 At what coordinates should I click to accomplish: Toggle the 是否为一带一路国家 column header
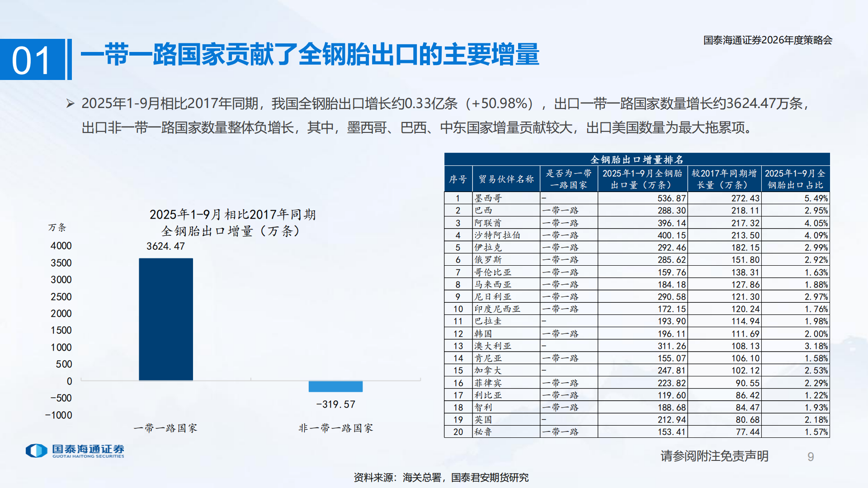click(568, 179)
